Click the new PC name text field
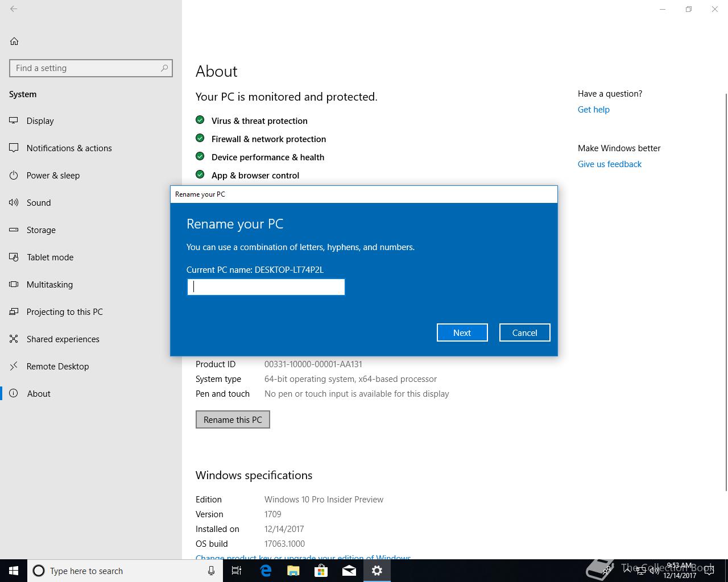Screen dimensions: 728x582 (x=266, y=286)
